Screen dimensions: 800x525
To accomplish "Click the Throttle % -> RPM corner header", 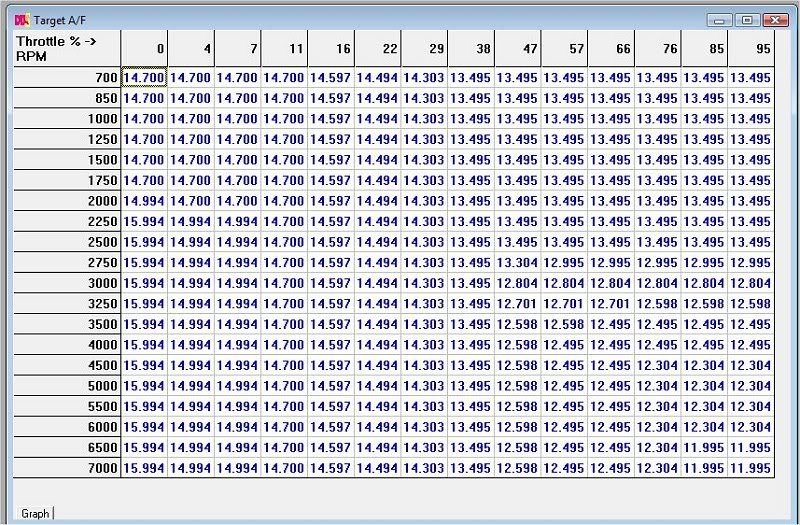I will tap(68, 48).
